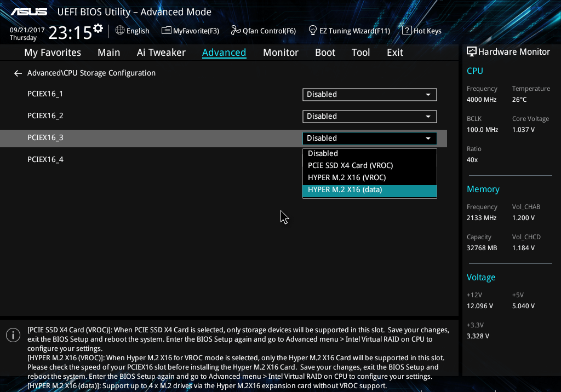Collapse the PCIEX16_3 dropdown

(x=370, y=138)
